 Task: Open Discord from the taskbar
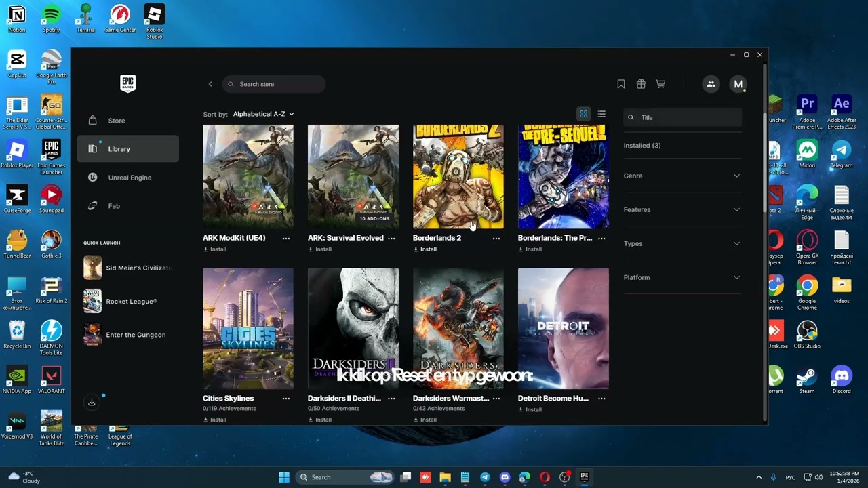point(505,477)
